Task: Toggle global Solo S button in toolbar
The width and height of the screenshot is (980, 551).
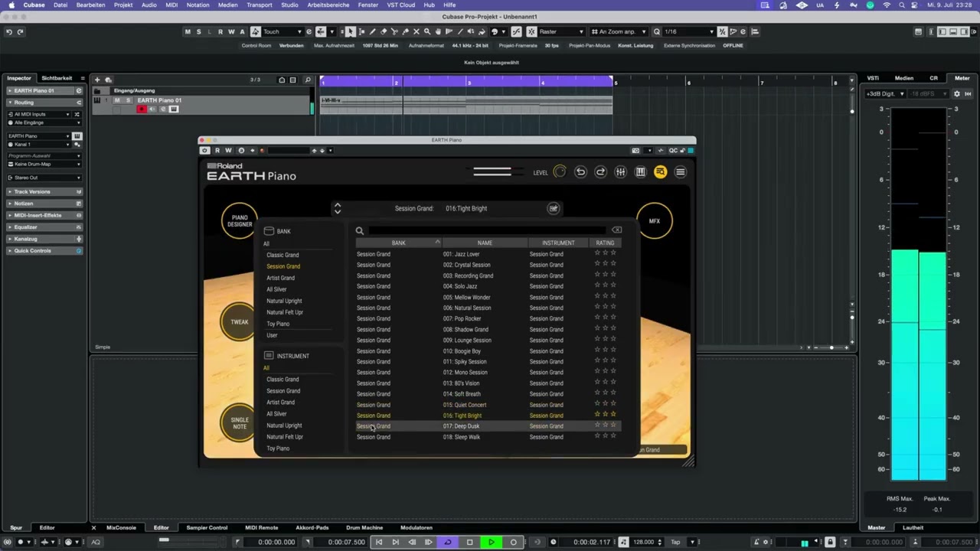Action: click(198, 31)
